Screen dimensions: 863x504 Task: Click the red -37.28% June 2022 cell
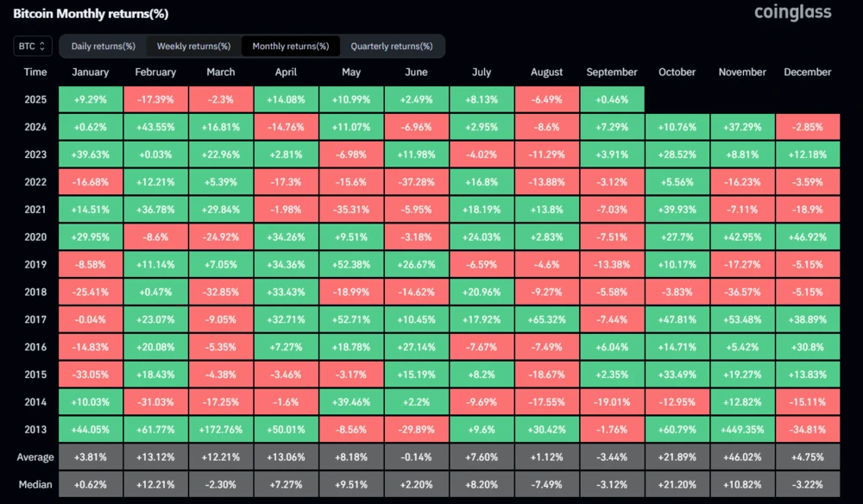pos(417,181)
